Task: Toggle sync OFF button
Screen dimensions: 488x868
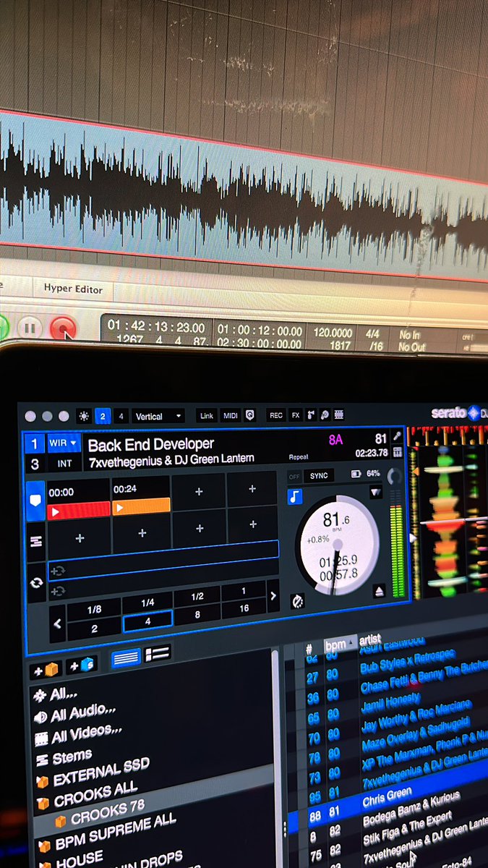Action: [294, 476]
